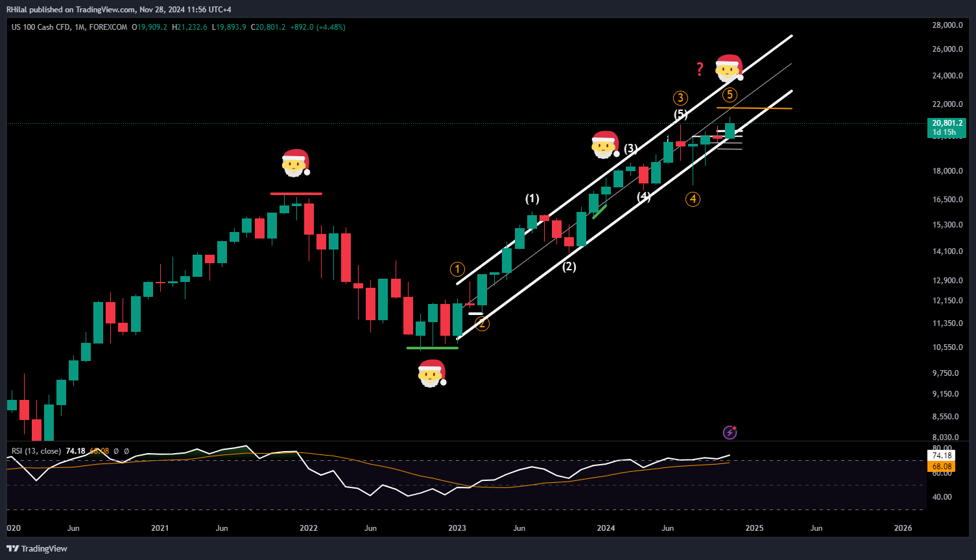976x560 pixels.
Task: Click the 18,000.0 price axis label
Action: (x=947, y=171)
